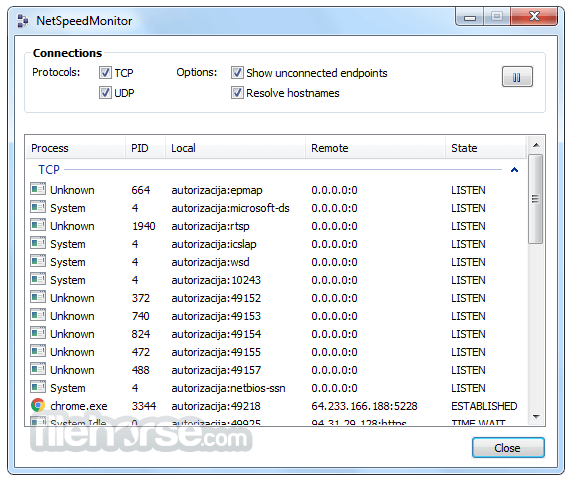Select the autorizacija:49152 local address
This screenshot has width=573, height=482.
[216, 298]
